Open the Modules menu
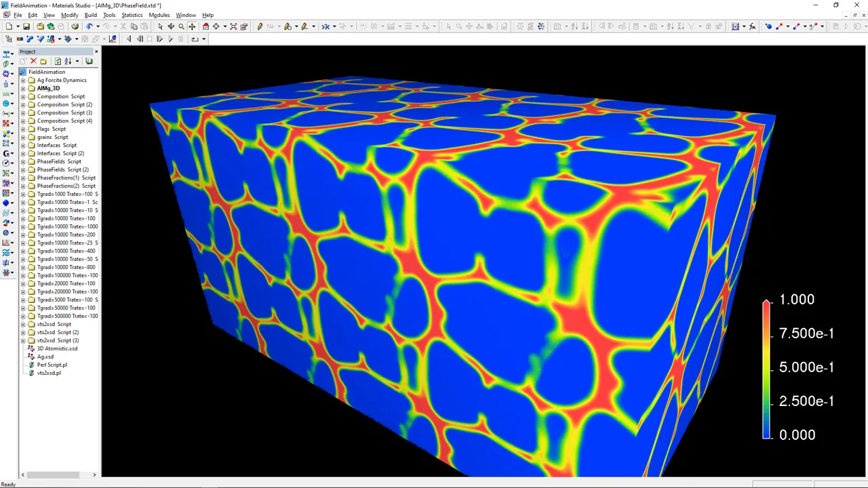This screenshot has height=488, width=868. pyautogui.click(x=159, y=15)
